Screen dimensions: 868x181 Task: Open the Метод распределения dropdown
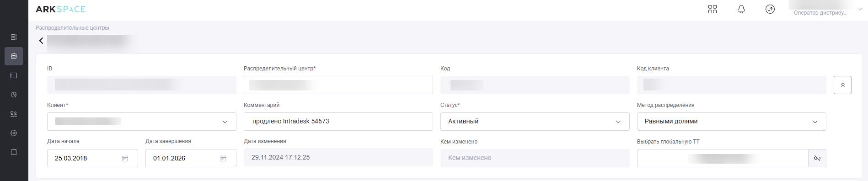coord(732,122)
